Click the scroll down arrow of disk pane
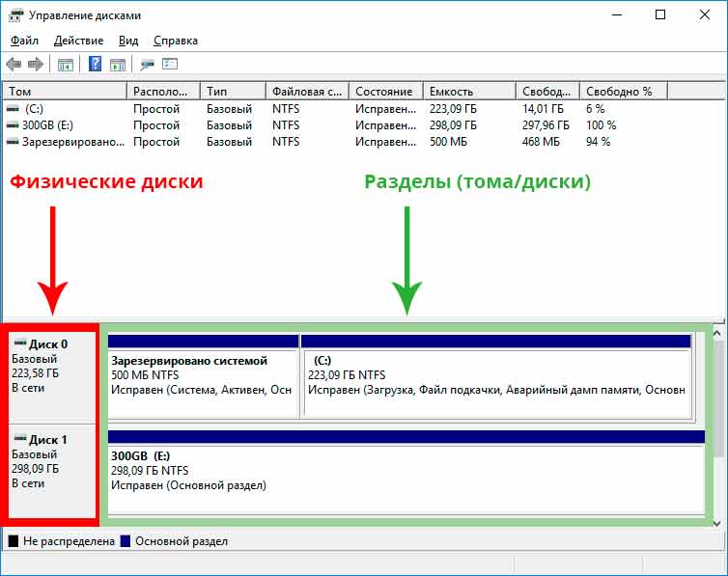728x576 pixels. tap(716, 523)
